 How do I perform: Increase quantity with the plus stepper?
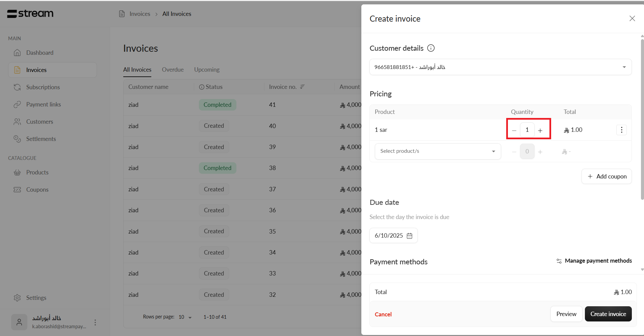pyautogui.click(x=540, y=129)
